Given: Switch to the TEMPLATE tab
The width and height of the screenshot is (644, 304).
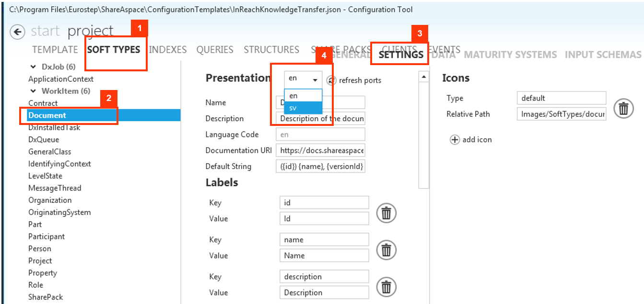Looking at the screenshot, I should point(55,49).
